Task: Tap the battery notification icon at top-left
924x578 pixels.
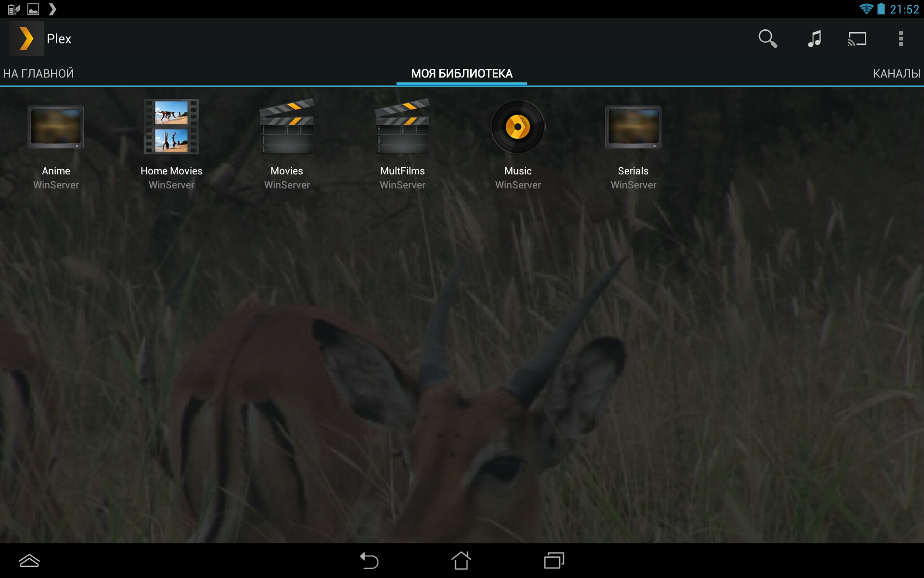Action: click(x=14, y=9)
